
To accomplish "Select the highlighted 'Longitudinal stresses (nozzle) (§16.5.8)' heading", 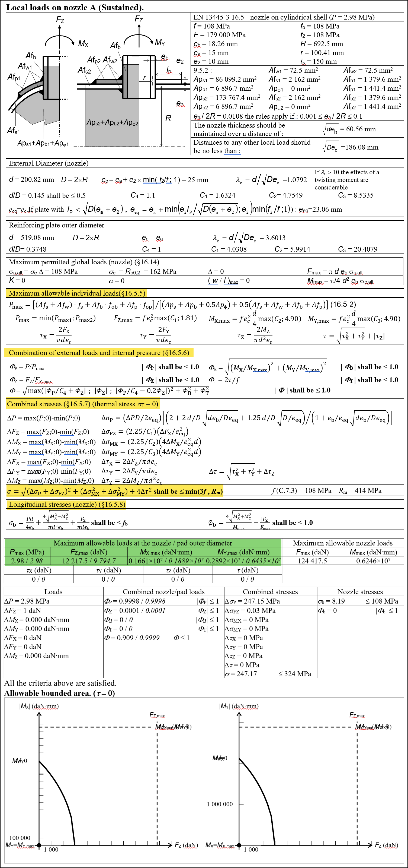I will click(x=67, y=504).
